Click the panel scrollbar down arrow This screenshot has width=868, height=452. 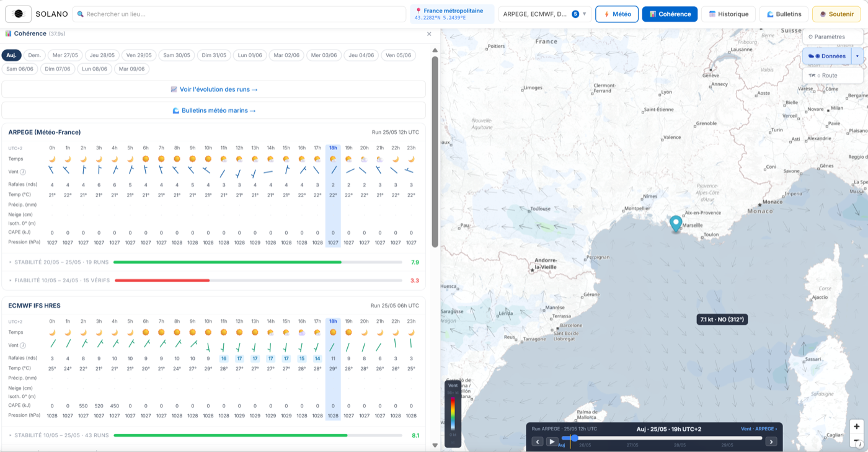(x=435, y=445)
